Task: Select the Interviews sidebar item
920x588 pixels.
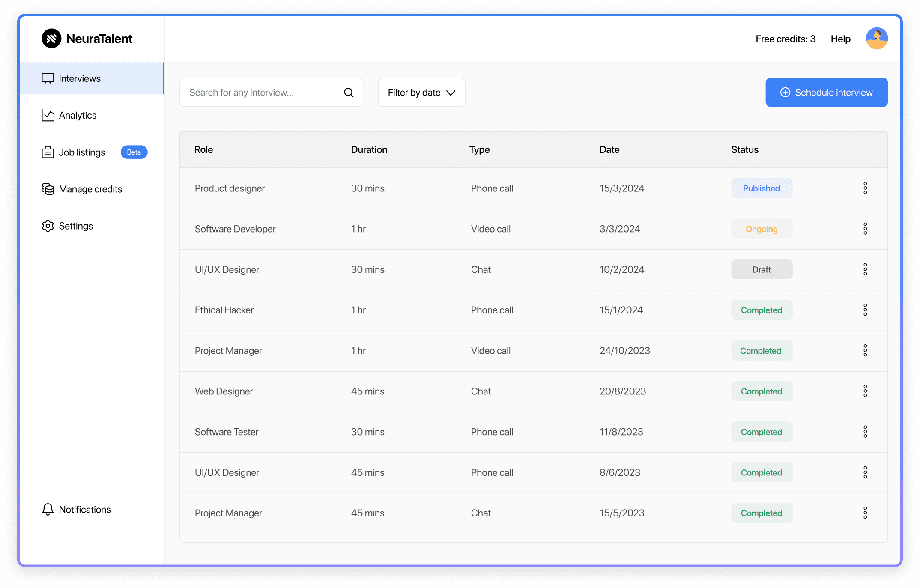Action: pos(80,78)
